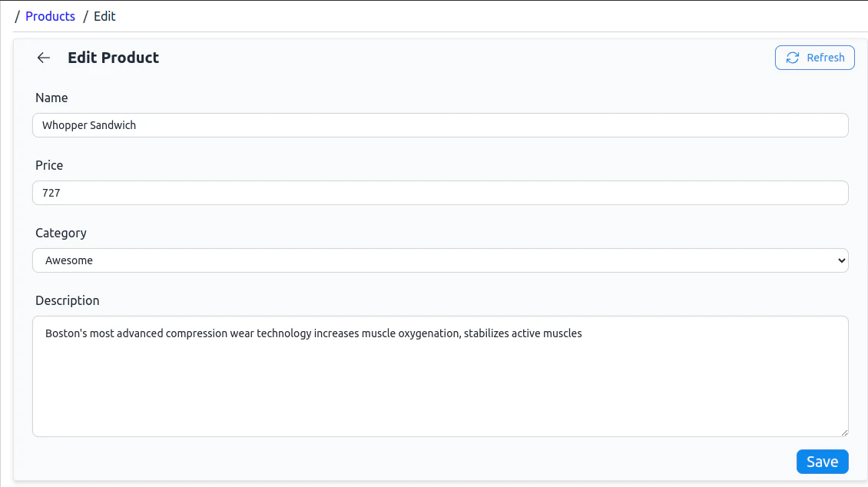
Task: Follow the Products link in the breadcrumb
Action: (x=49, y=16)
